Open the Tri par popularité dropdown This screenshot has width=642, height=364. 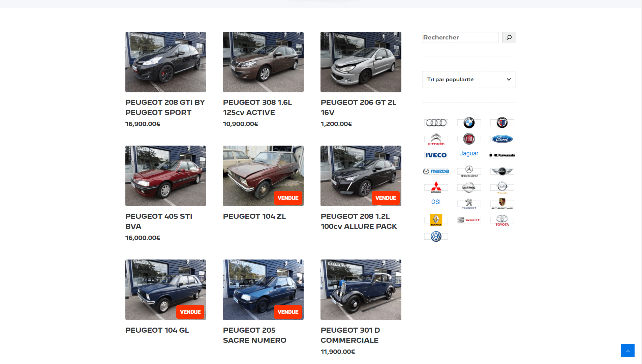tap(469, 80)
